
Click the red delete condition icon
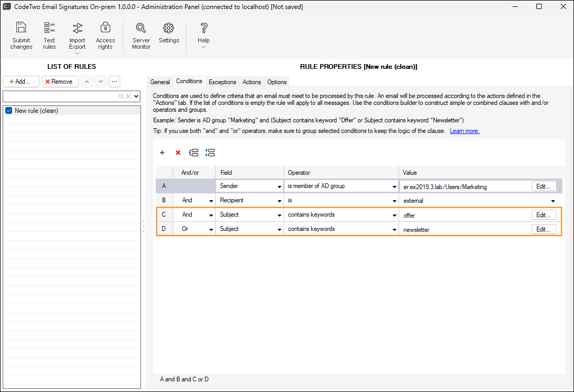178,153
